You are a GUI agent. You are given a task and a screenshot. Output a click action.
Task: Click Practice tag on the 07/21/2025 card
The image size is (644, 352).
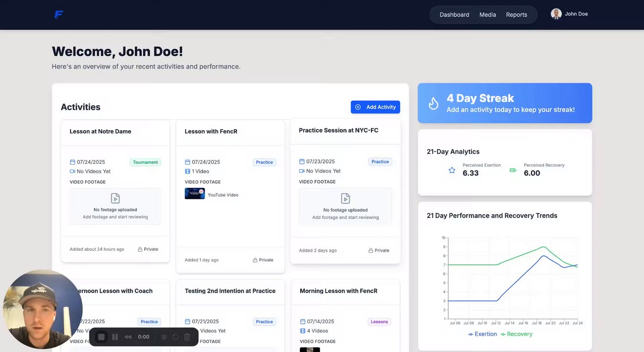[x=264, y=322]
